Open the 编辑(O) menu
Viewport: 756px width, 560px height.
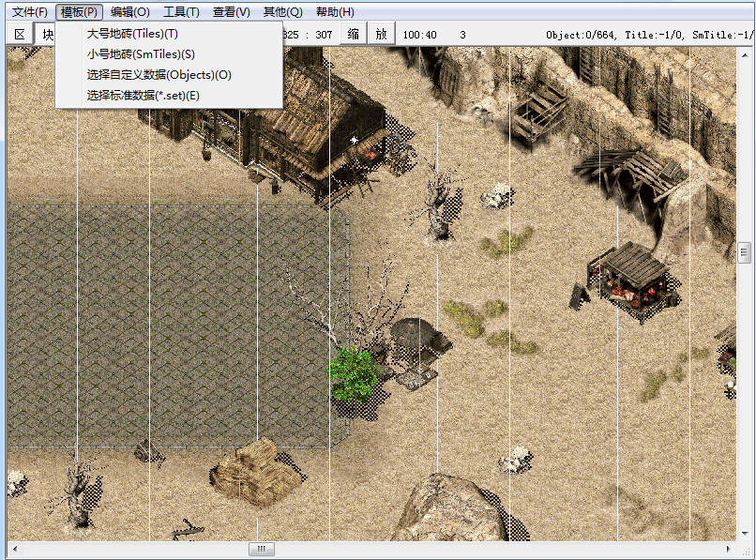[129, 12]
